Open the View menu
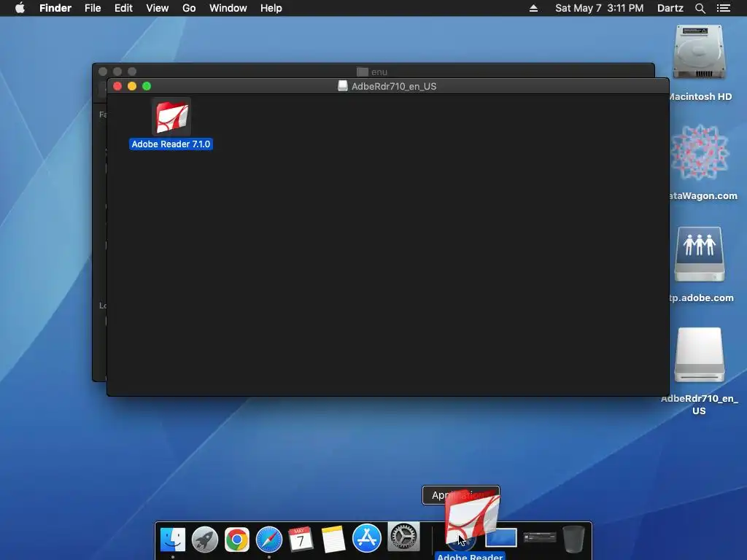Viewport: 747px width, 560px height. coord(158,8)
